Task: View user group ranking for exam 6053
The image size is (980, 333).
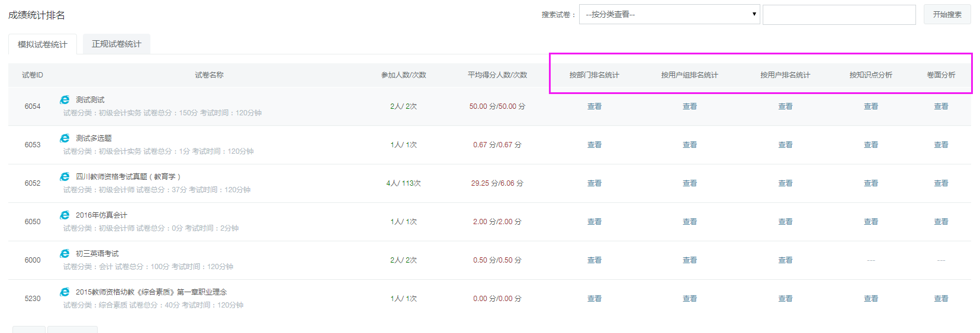Action: pos(689,145)
